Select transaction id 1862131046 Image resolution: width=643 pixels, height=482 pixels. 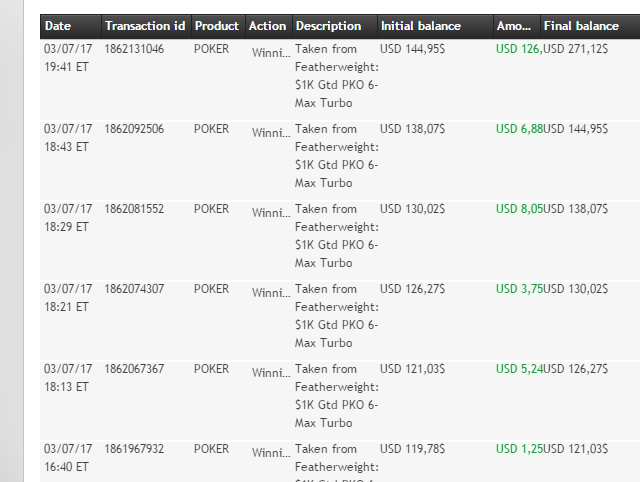[134, 49]
